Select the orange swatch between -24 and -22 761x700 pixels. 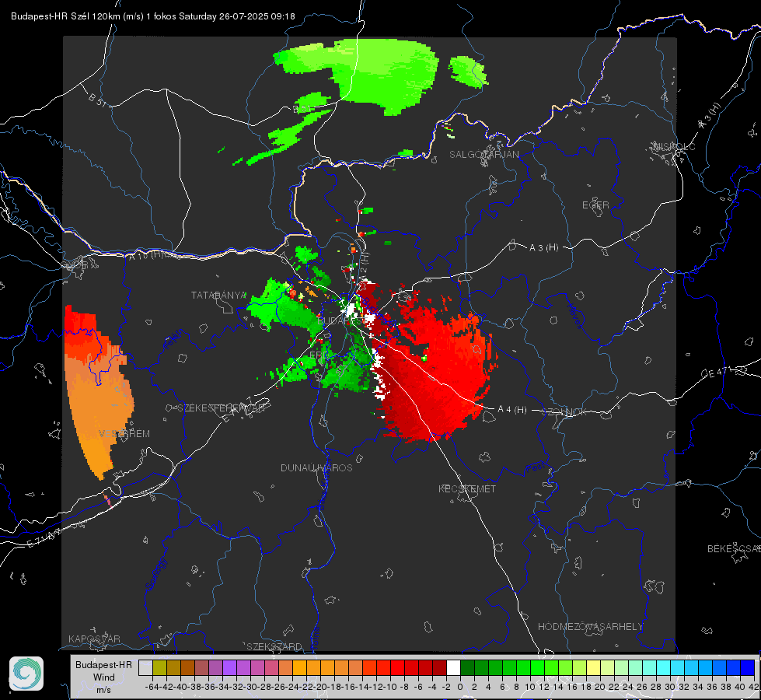(299, 667)
